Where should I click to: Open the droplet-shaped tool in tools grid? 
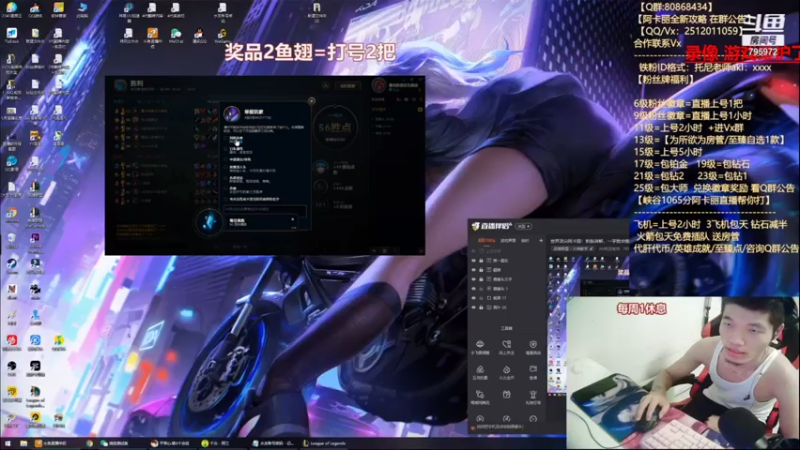[x=507, y=369]
